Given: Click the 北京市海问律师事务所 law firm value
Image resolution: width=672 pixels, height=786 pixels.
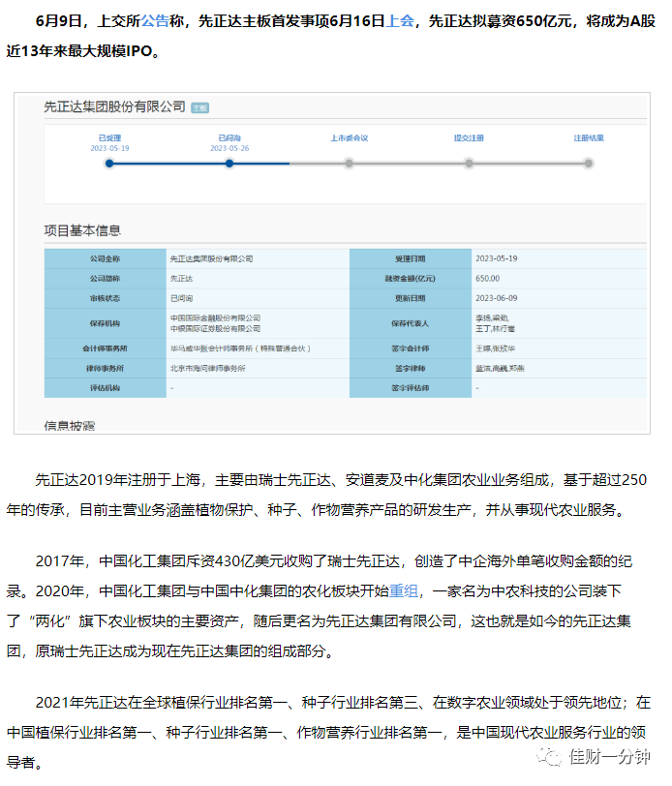Looking at the screenshot, I should coord(207,369).
